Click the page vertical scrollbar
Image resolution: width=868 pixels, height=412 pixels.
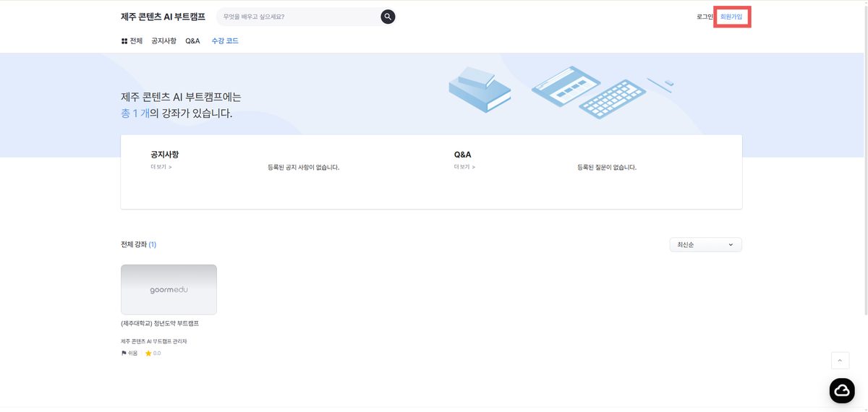tap(865, 159)
